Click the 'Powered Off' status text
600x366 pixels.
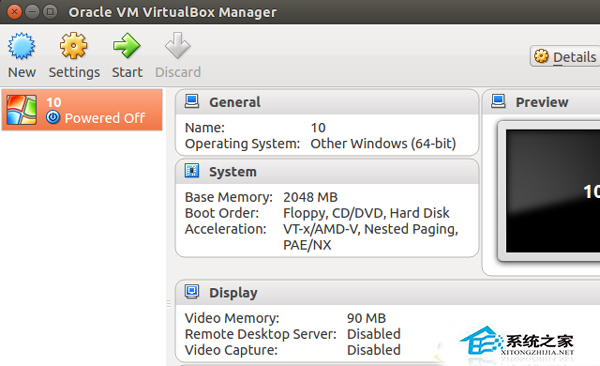(x=105, y=118)
